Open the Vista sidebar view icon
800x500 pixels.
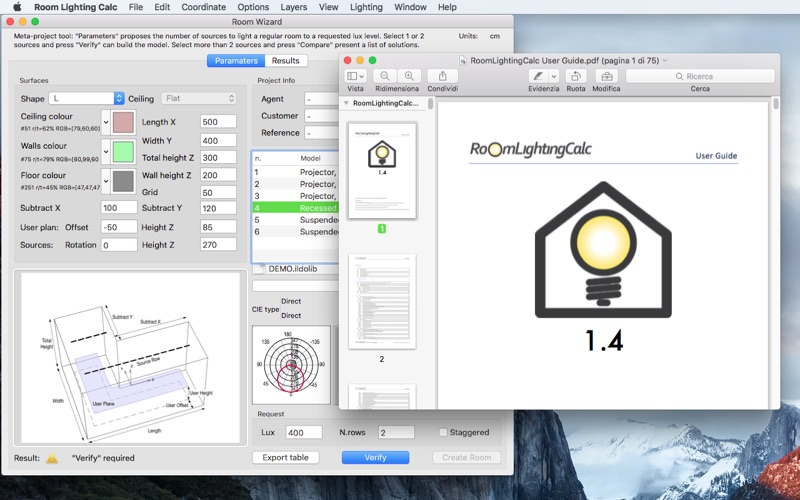tap(355, 76)
